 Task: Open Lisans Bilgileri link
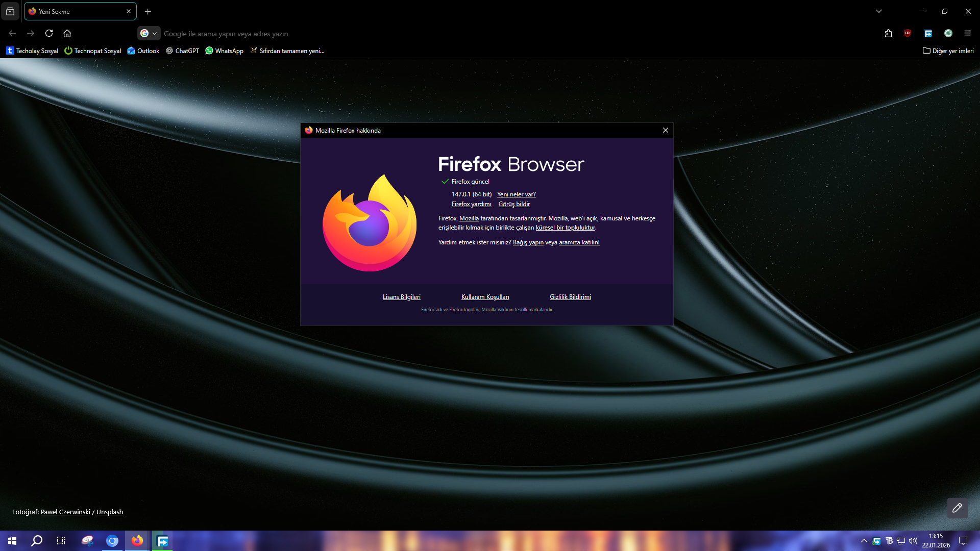[x=402, y=297]
